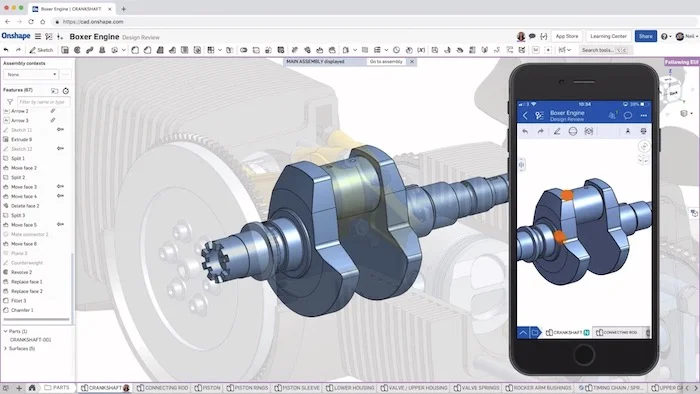Click the Variable (x) tool icon
The width and height of the screenshot is (700, 394).
[x=421, y=50]
